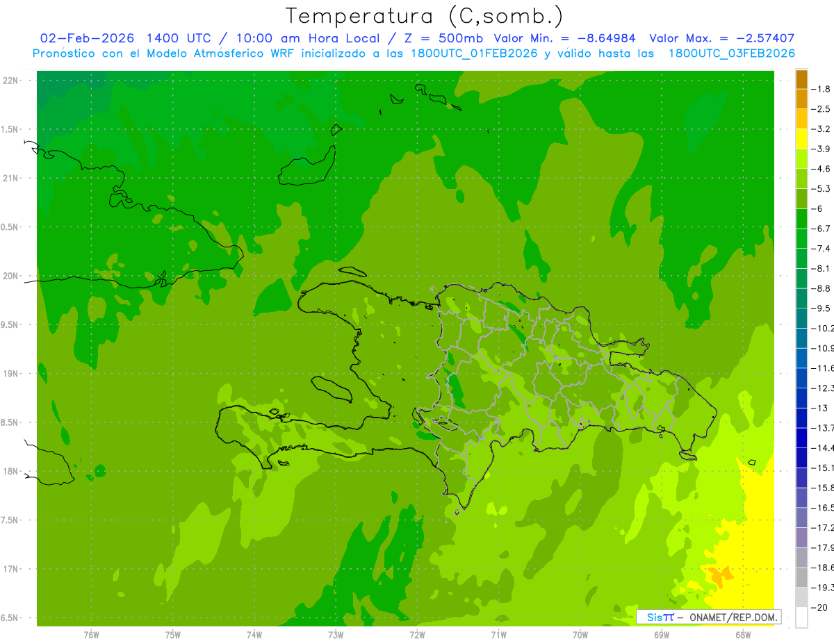Click the '-20' legend value
This screenshot has height=644, width=834.
[820, 608]
